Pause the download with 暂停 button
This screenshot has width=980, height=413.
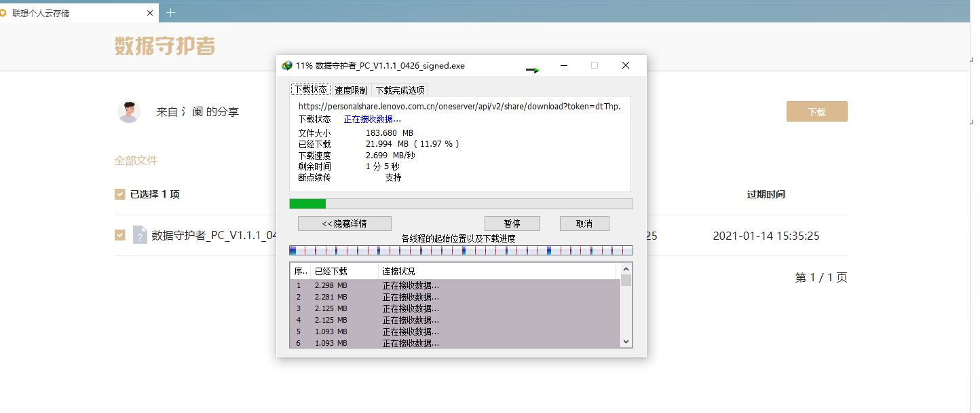(x=512, y=223)
